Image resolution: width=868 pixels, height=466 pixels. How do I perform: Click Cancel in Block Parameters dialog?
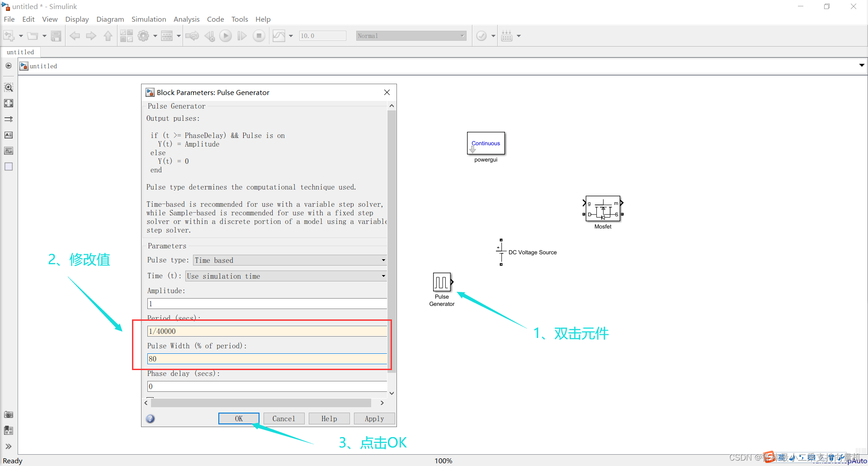[x=283, y=418]
